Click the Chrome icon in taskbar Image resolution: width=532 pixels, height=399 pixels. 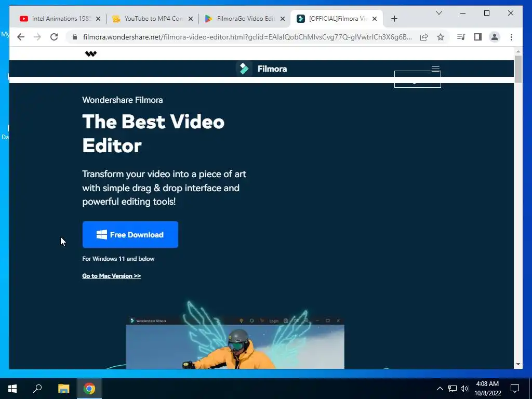89,389
